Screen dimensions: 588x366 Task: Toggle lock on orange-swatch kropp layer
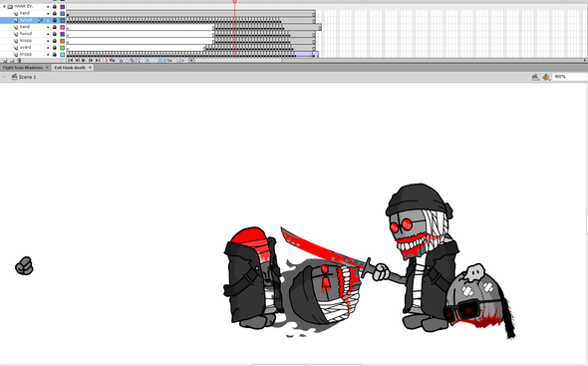(x=55, y=41)
